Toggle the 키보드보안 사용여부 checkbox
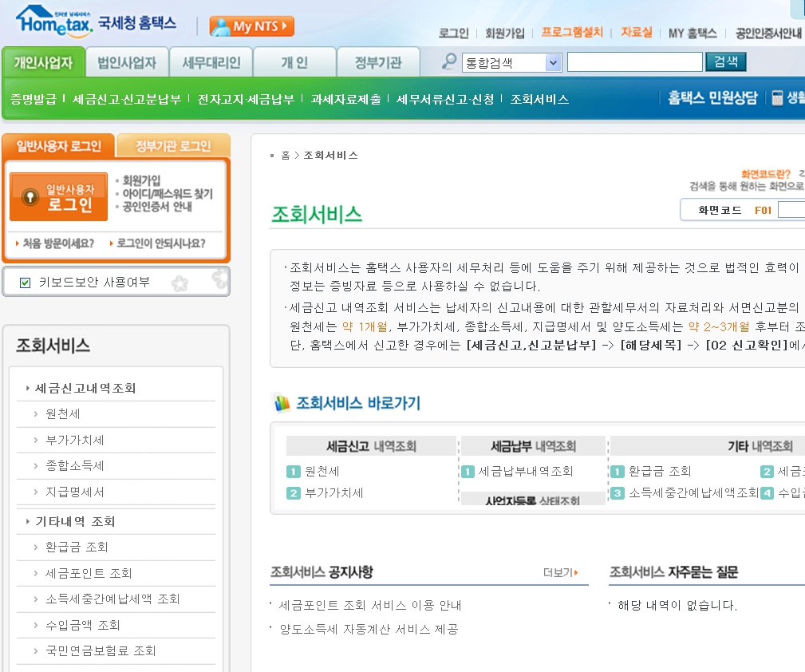 [25, 282]
